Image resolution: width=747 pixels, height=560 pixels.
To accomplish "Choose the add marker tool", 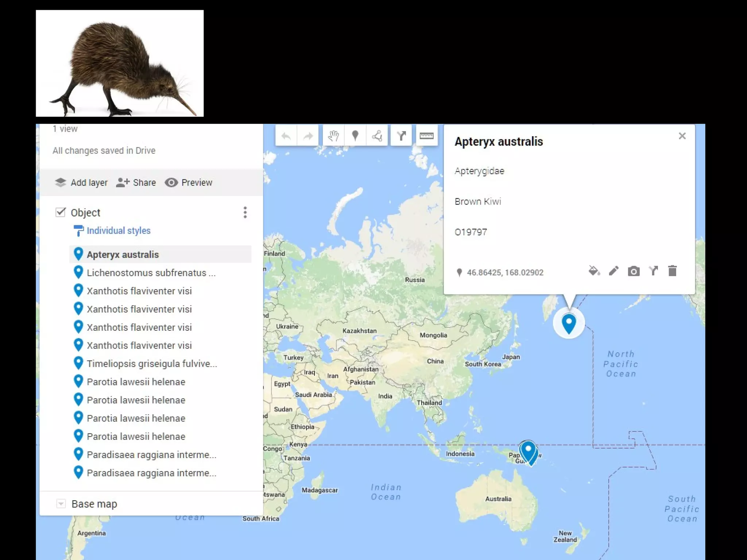I will tap(355, 136).
